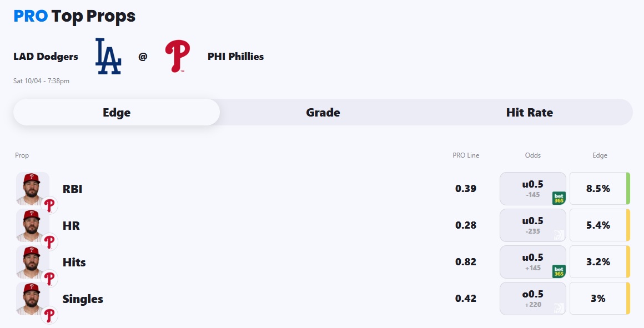Open the LAD Dodgers team name link
Viewport: 644px width, 328px height.
[46, 57]
